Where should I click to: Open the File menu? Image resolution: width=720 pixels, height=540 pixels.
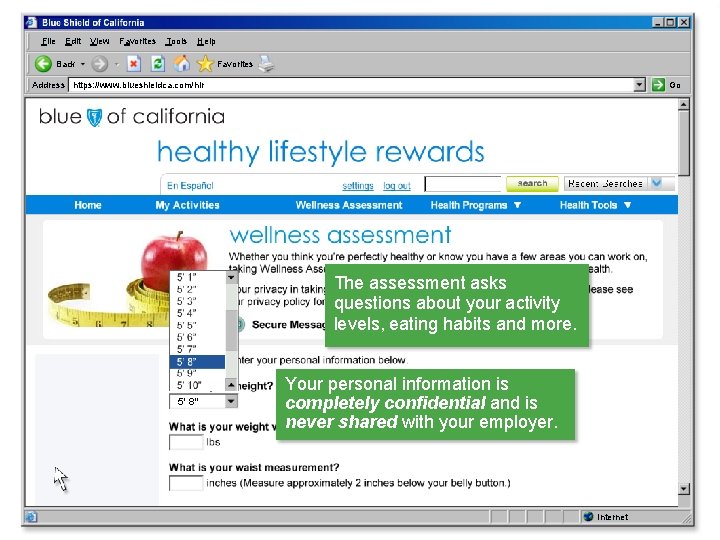[48, 41]
